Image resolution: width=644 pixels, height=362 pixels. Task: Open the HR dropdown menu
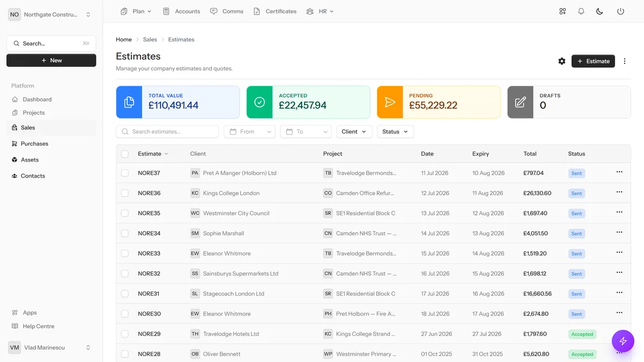point(320,11)
